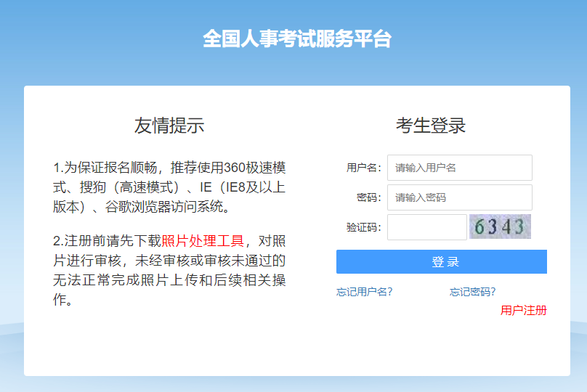The width and height of the screenshot is (587, 392).
Task: Click the 密码: field label
Action: 369,197
